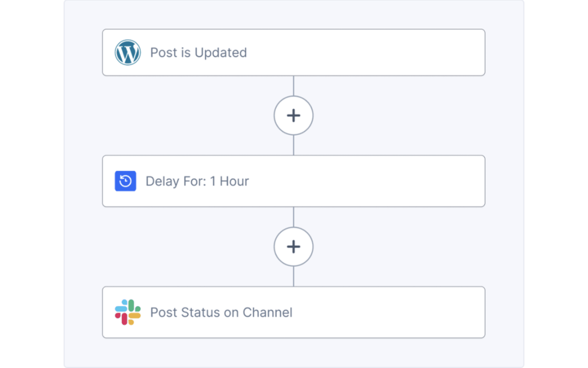Click the connector line below the WordPress trigger card
588x368 pixels.
pyautogui.click(x=294, y=86)
